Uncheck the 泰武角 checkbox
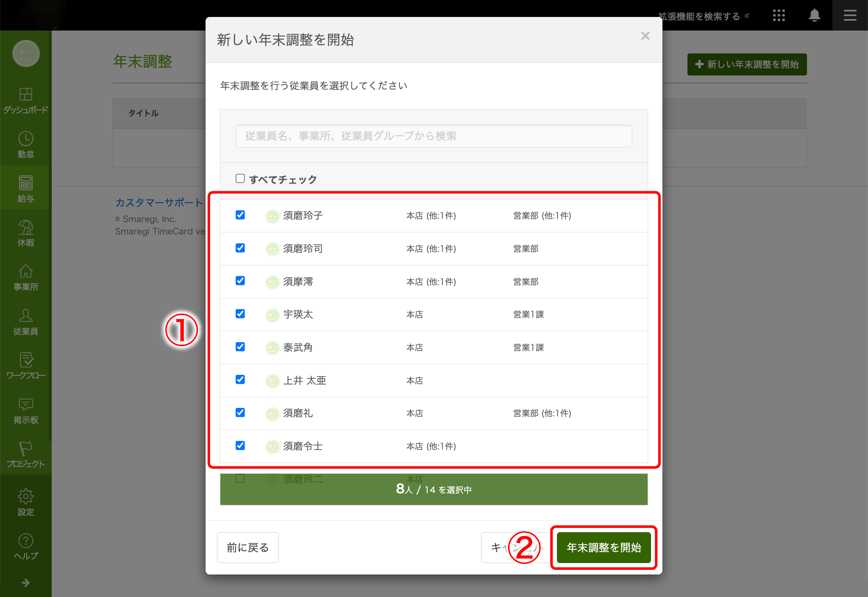 pos(240,347)
